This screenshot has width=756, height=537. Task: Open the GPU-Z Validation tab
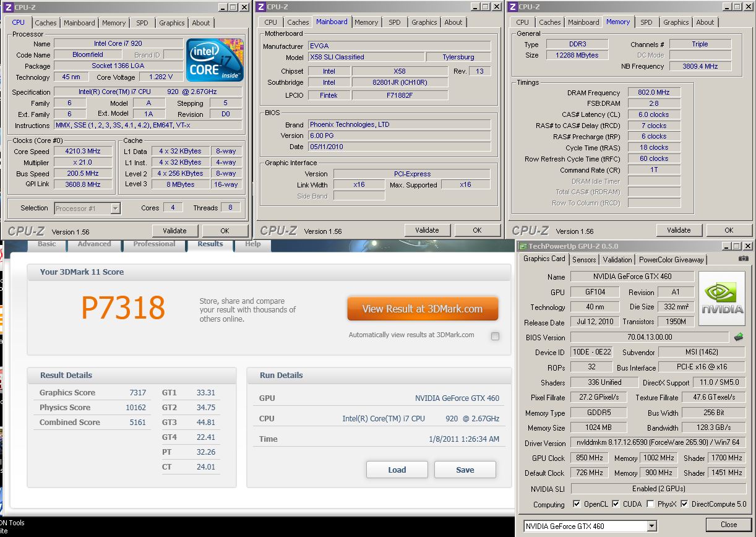click(x=617, y=260)
